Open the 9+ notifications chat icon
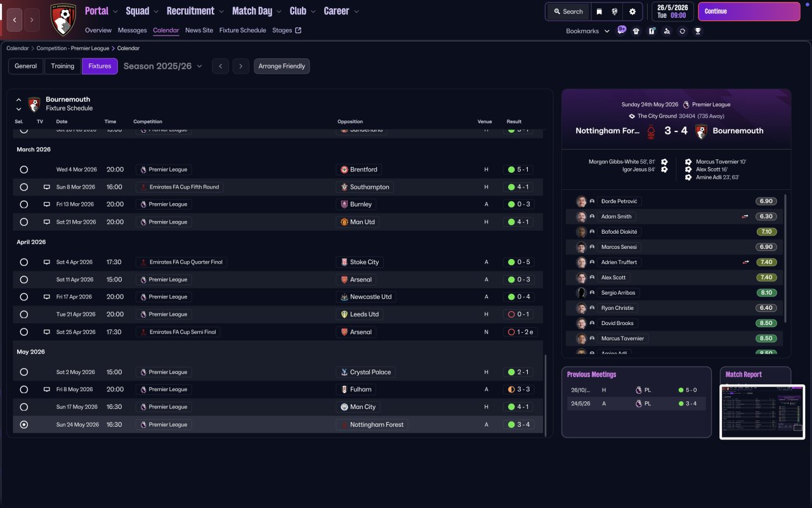This screenshot has height=508, width=812. tap(622, 30)
